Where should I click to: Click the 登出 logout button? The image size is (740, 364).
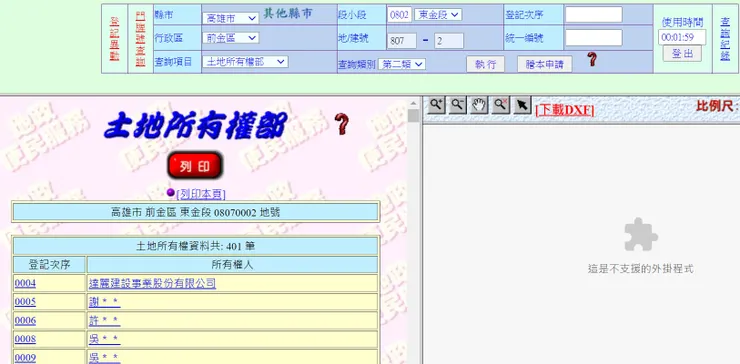pos(682,54)
